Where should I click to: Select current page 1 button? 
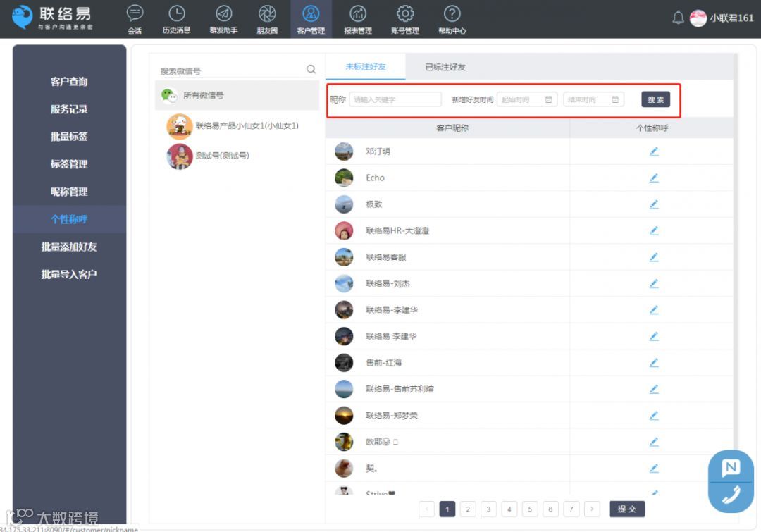click(447, 509)
